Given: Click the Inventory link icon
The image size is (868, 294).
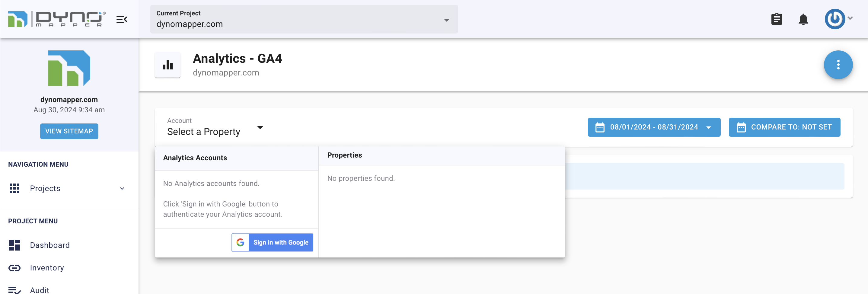Looking at the screenshot, I should [14, 268].
